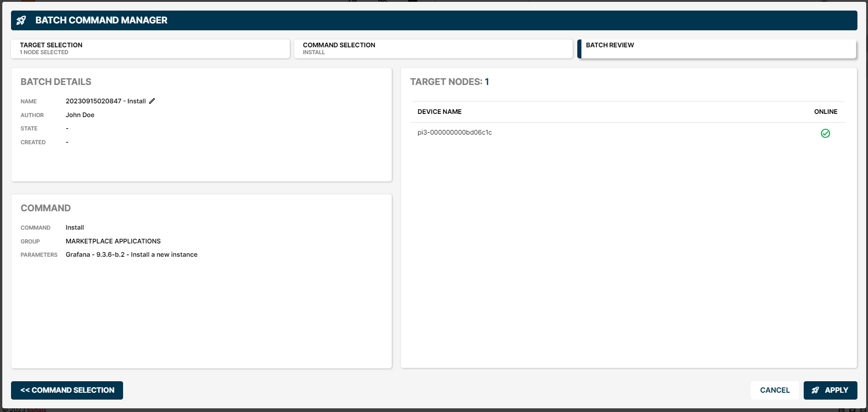The width and height of the screenshot is (868, 412).
Task: Select the pi3-000000000bd06c1c device row
Action: (454, 133)
